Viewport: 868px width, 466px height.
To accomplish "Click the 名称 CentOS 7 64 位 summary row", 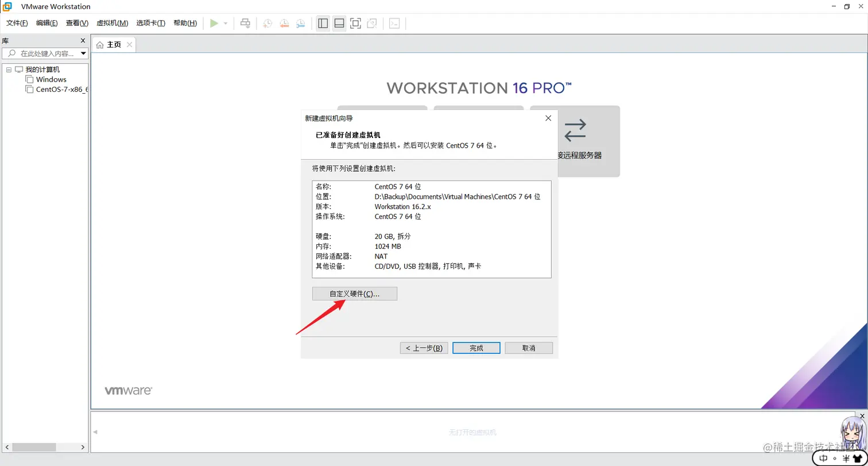I will tap(432, 187).
